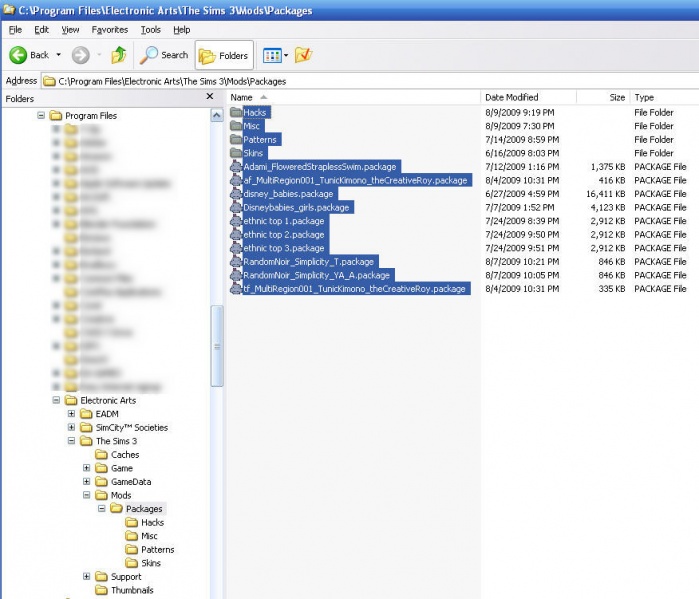Click ethnic top 3.package file icon

coord(236,248)
